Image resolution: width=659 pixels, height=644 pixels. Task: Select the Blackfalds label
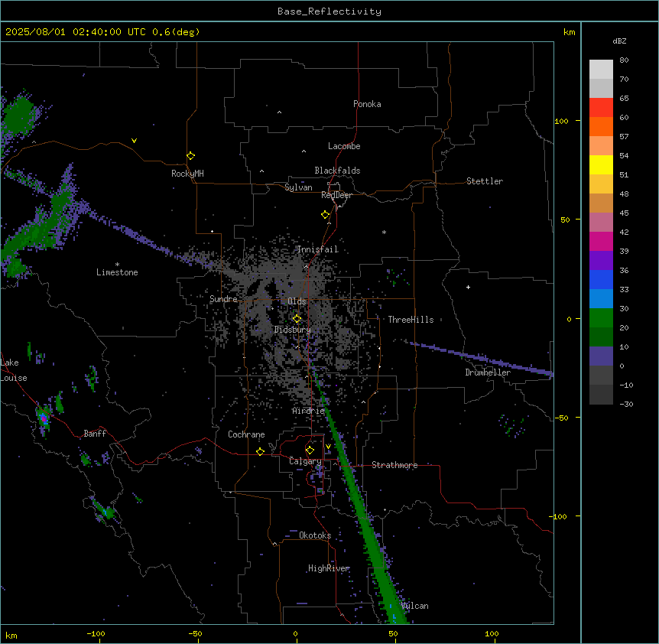click(x=337, y=171)
